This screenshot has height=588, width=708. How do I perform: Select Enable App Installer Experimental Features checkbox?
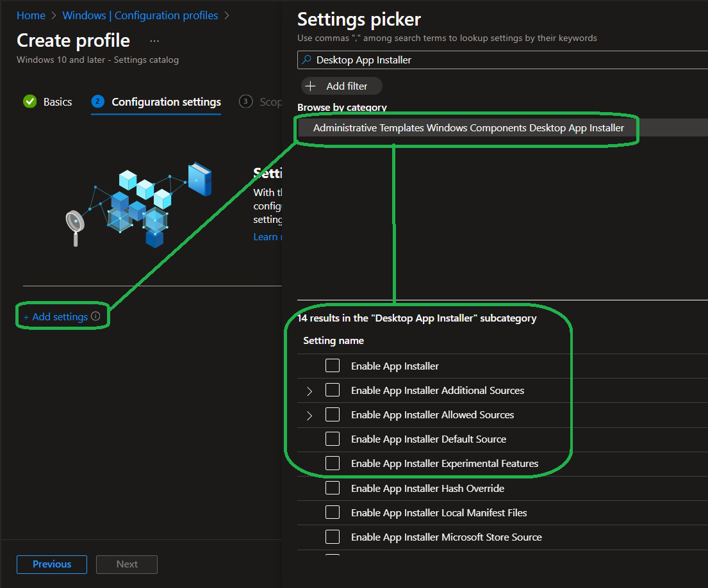333,464
